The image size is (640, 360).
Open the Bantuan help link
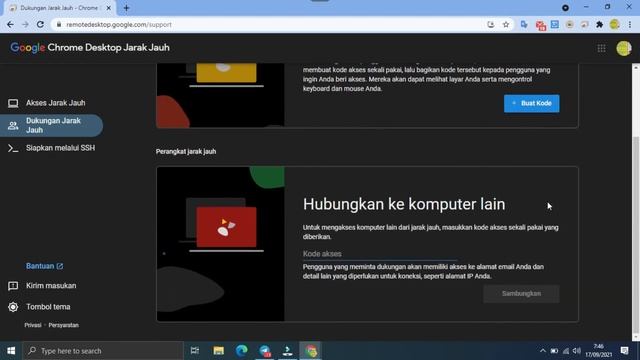(x=44, y=266)
